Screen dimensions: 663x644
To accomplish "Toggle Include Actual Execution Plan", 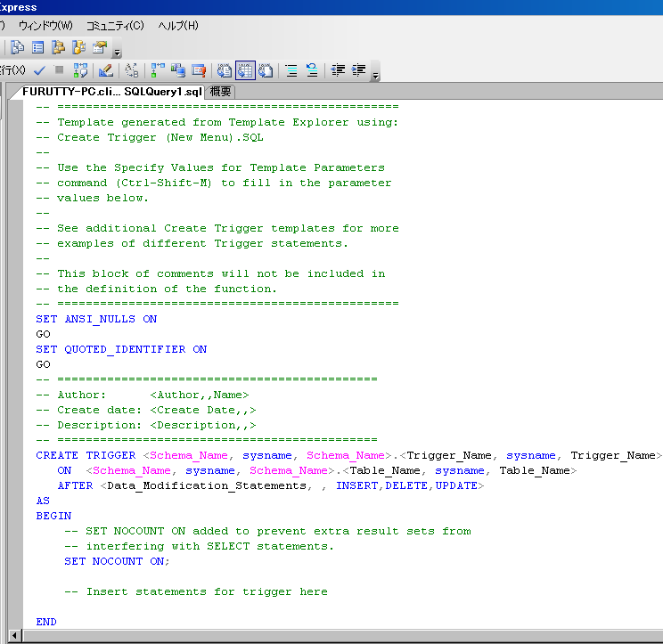I will pos(158,70).
